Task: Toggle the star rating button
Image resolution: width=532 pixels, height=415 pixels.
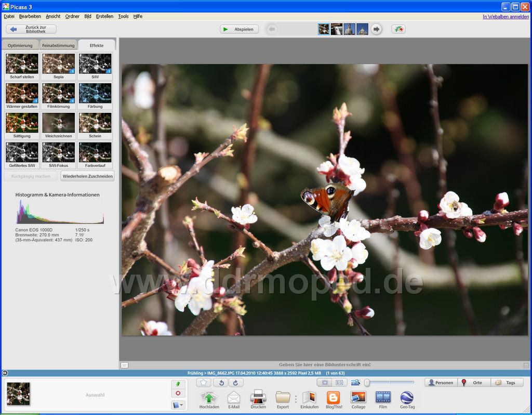Action: click(x=204, y=383)
